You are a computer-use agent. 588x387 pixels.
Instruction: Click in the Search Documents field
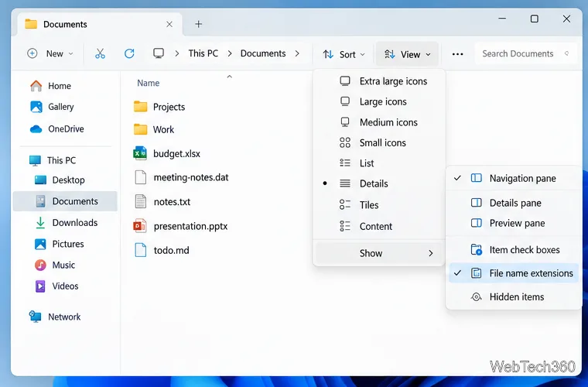coord(525,54)
